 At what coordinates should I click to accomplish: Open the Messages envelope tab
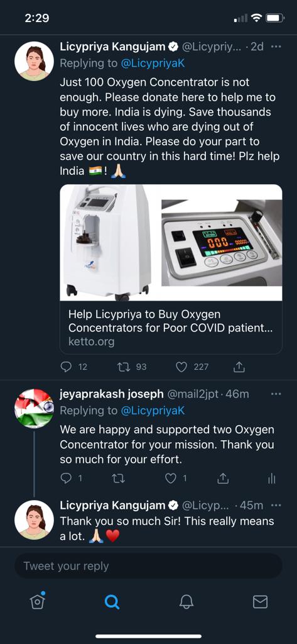(260, 602)
